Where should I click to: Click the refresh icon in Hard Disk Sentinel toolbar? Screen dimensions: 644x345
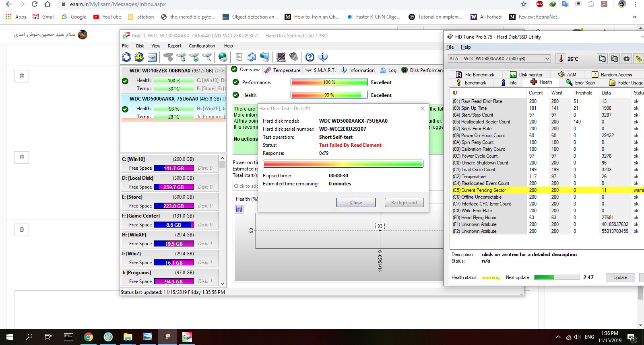click(x=126, y=57)
